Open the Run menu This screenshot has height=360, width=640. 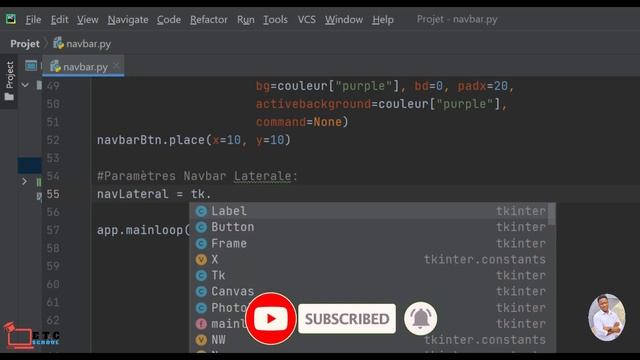click(x=245, y=20)
